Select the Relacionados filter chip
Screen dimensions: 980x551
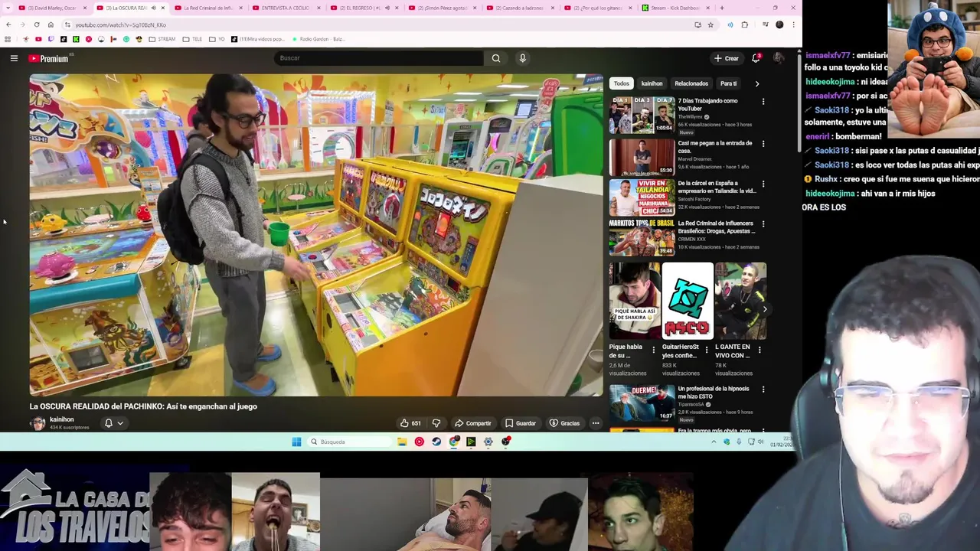691,83
